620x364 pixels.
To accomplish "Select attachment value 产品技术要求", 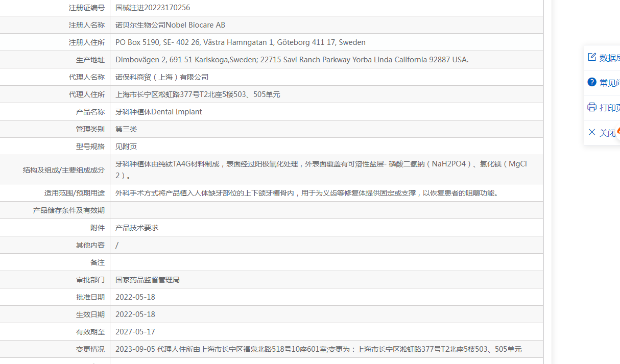I will click(x=137, y=228).
